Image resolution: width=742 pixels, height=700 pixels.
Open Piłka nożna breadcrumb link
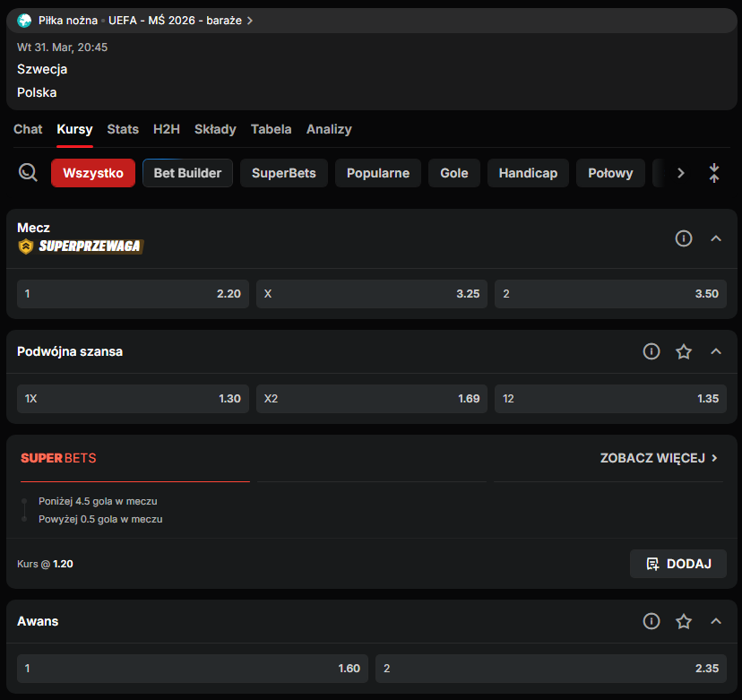point(68,21)
